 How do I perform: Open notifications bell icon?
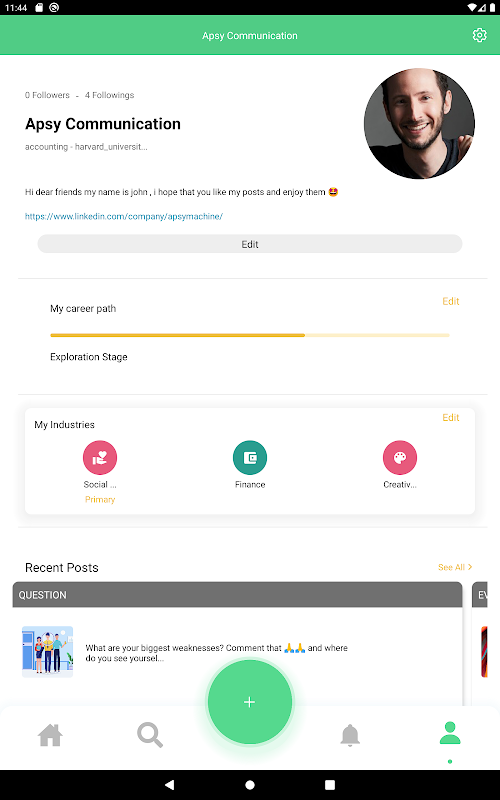(x=350, y=735)
